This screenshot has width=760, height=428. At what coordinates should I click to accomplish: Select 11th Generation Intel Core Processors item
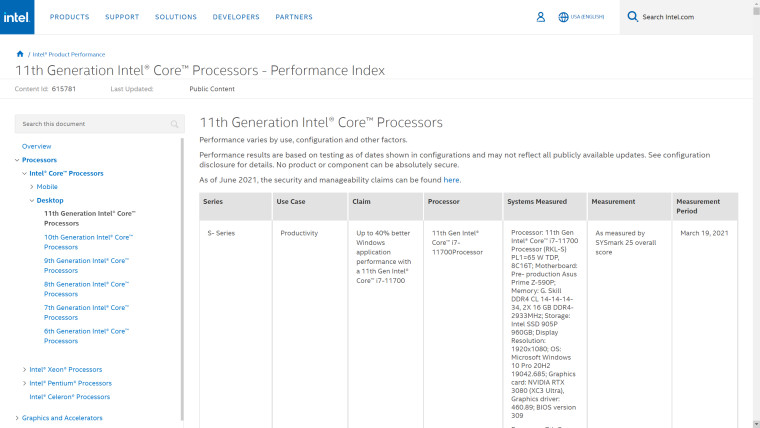[x=90, y=218]
